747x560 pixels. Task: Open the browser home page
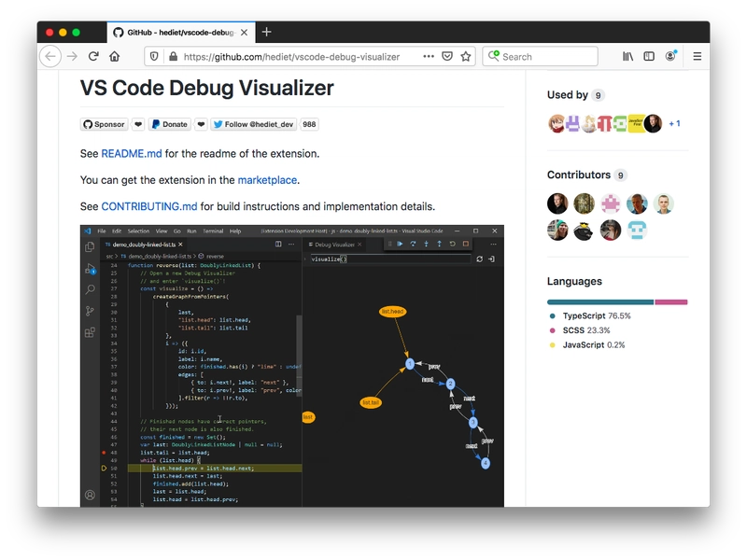[114, 57]
